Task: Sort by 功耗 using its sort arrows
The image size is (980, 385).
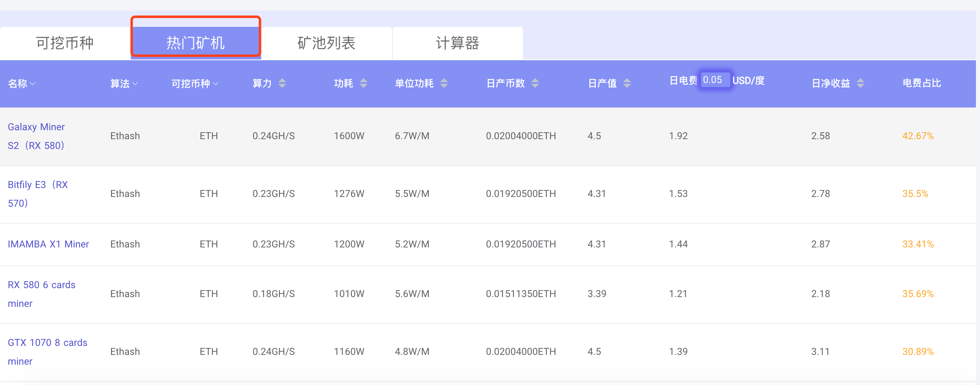Action: coord(364,83)
